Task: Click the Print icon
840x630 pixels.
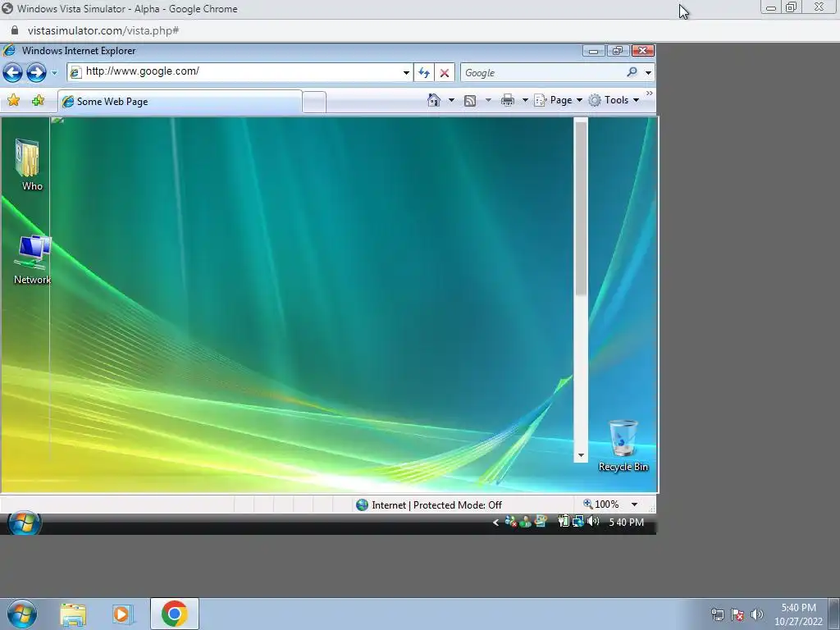Action: coord(507,100)
